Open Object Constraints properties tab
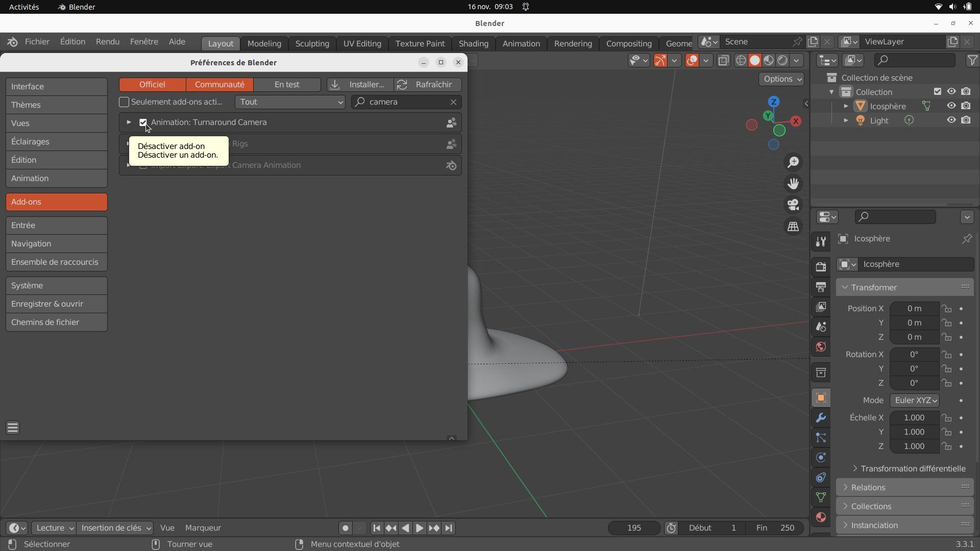Screen dimensions: 980x551 (821, 478)
